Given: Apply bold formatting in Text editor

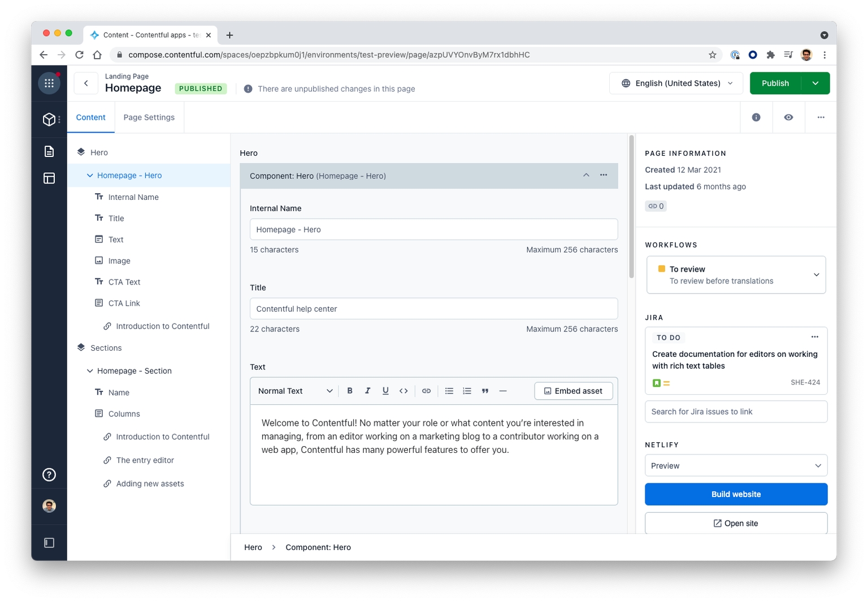Looking at the screenshot, I should [x=350, y=391].
